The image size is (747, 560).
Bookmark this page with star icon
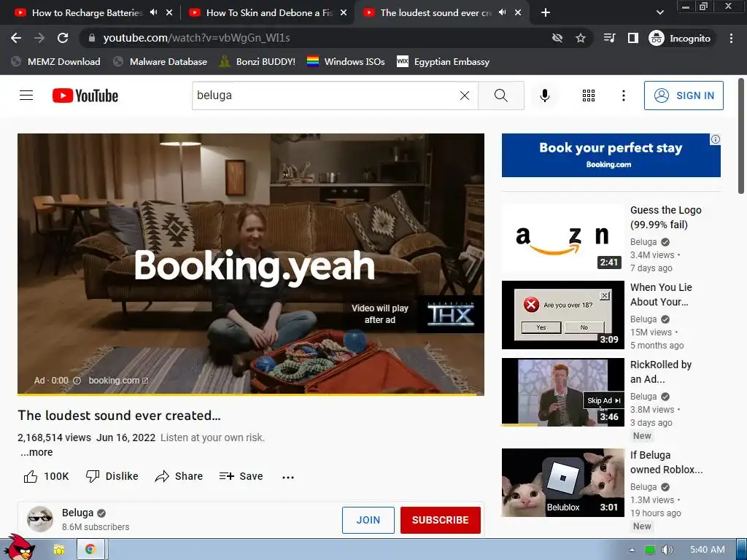tap(580, 38)
